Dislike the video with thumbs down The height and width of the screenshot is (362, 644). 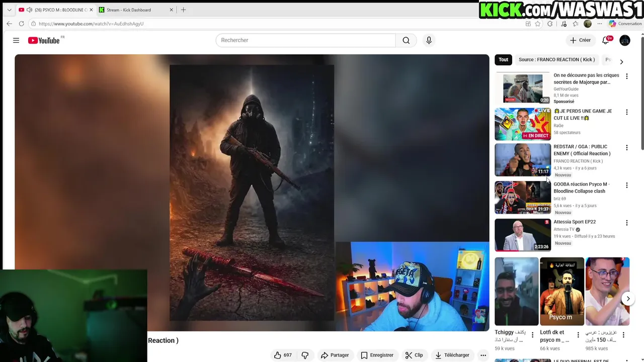[x=305, y=355]
